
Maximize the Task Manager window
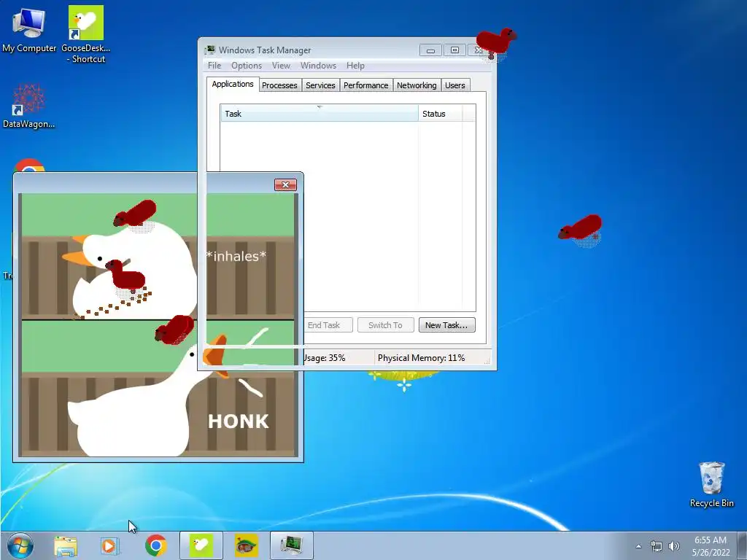(454, 50)
